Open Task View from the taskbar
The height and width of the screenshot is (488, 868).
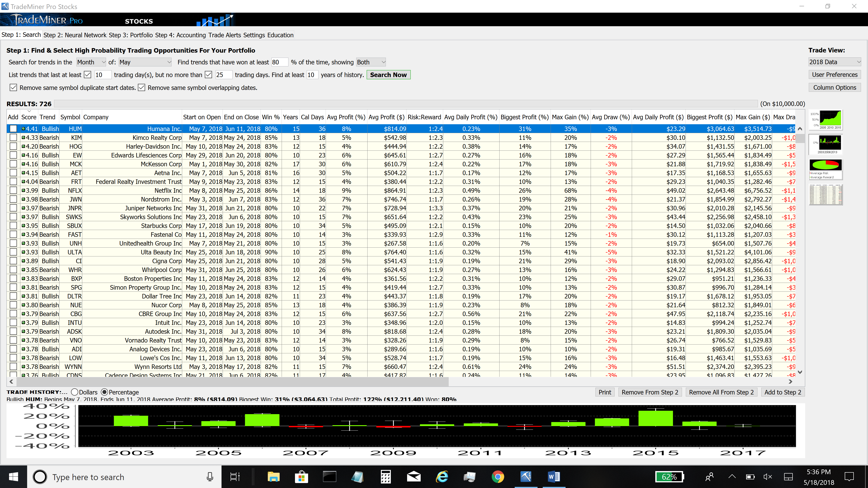point(235,477)
